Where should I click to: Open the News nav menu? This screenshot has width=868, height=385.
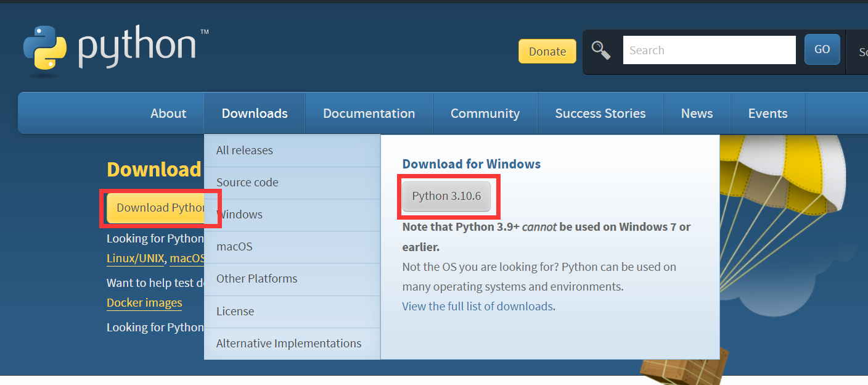(x=697, y=114)
